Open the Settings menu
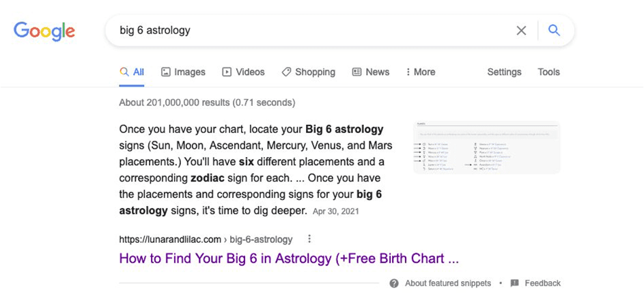This screenshot has width=644, height=303. tap(504, 72)
